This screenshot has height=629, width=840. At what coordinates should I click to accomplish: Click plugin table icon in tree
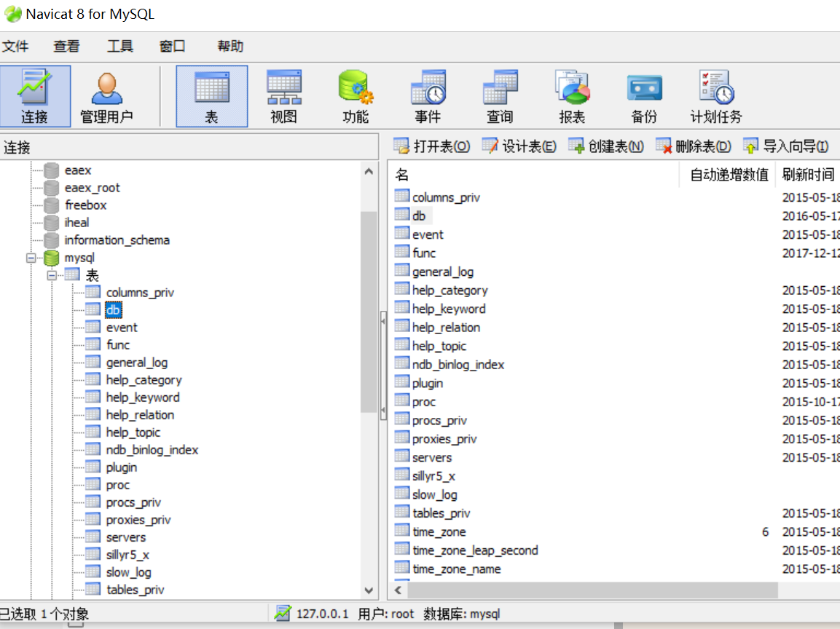coord(93,467)
